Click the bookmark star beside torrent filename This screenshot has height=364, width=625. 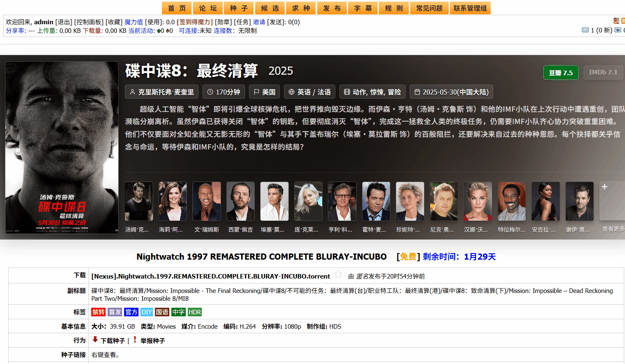pyautogui.click(x=338, y=274)
